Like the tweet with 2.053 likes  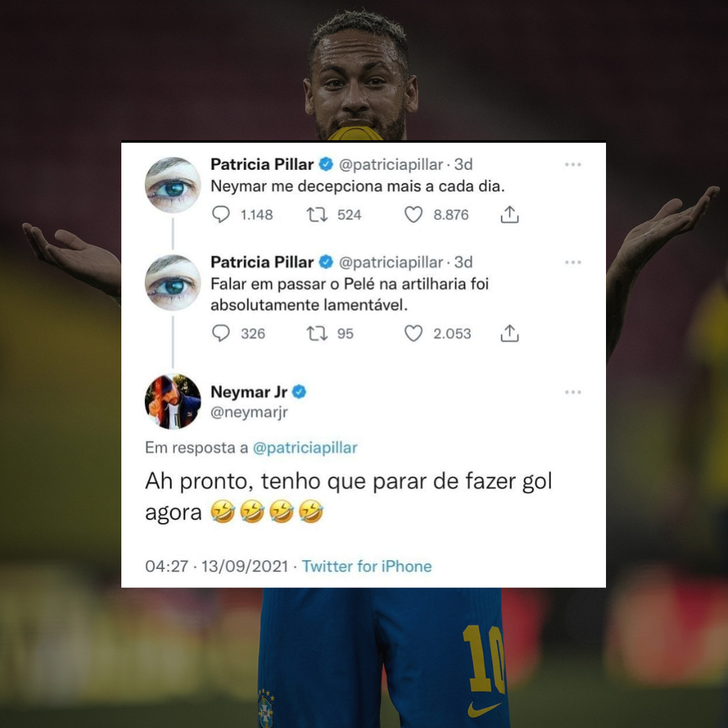[413, 334]
